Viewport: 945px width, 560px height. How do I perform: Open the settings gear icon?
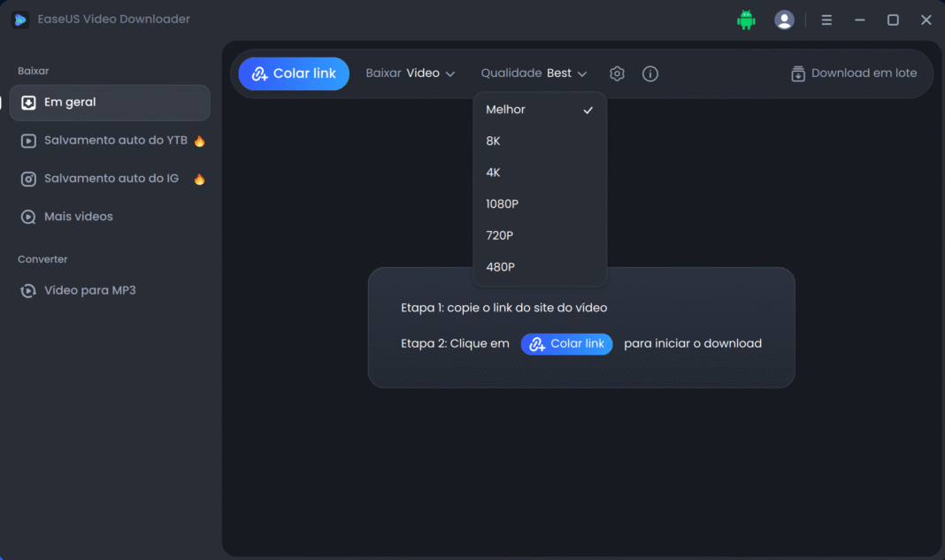pyautogui.click(x=617, y=73)
